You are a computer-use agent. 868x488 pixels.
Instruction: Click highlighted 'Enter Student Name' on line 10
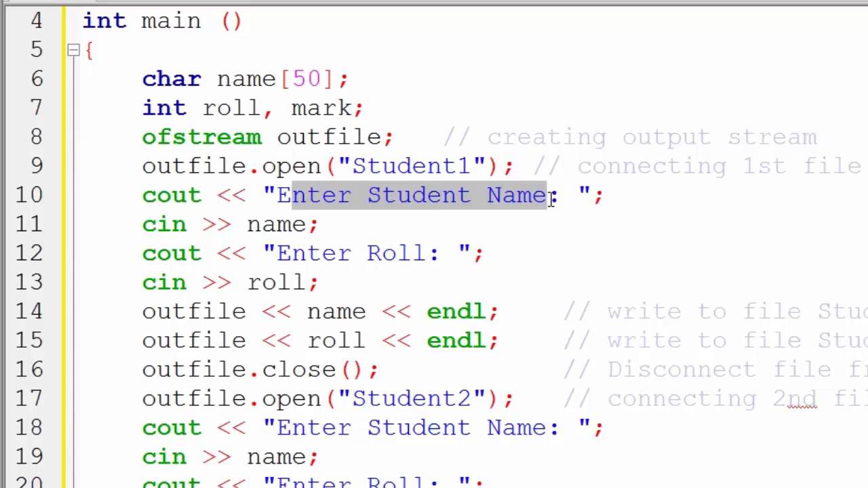click(419, 195)
